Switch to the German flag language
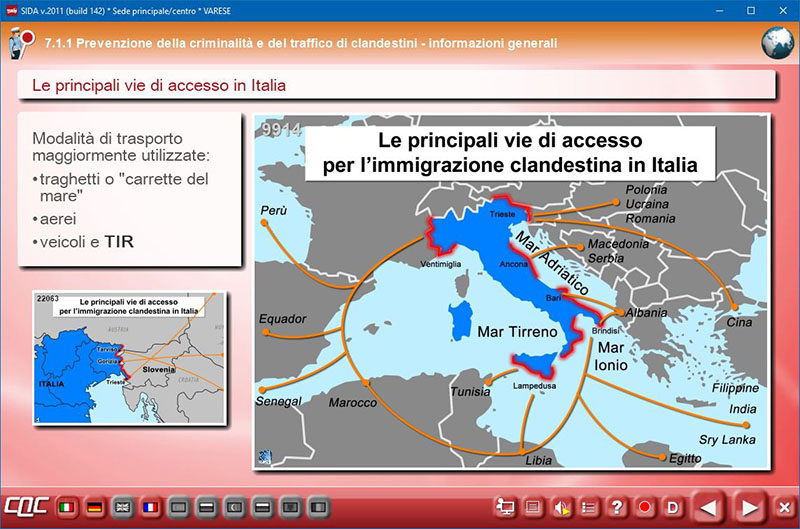This screenshot has height=529, width=800. pyautogui.click(x=97, y=506)
